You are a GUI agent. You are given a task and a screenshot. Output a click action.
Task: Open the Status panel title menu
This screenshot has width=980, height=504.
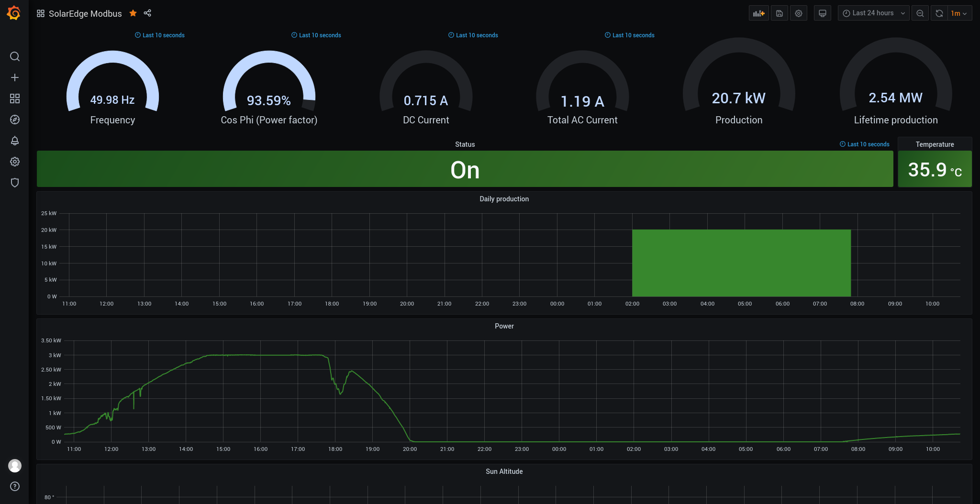pyautogui.click(x=465, y=144)
